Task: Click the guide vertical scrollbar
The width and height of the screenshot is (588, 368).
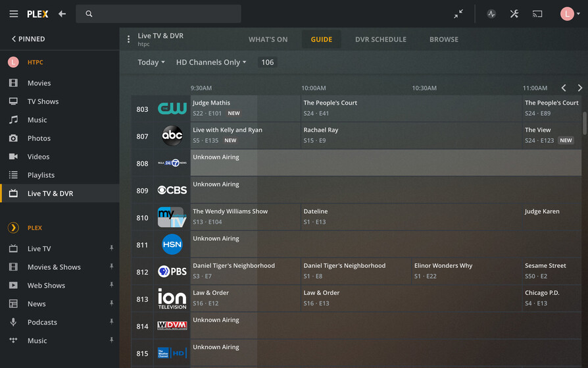Action: [585, 123]
